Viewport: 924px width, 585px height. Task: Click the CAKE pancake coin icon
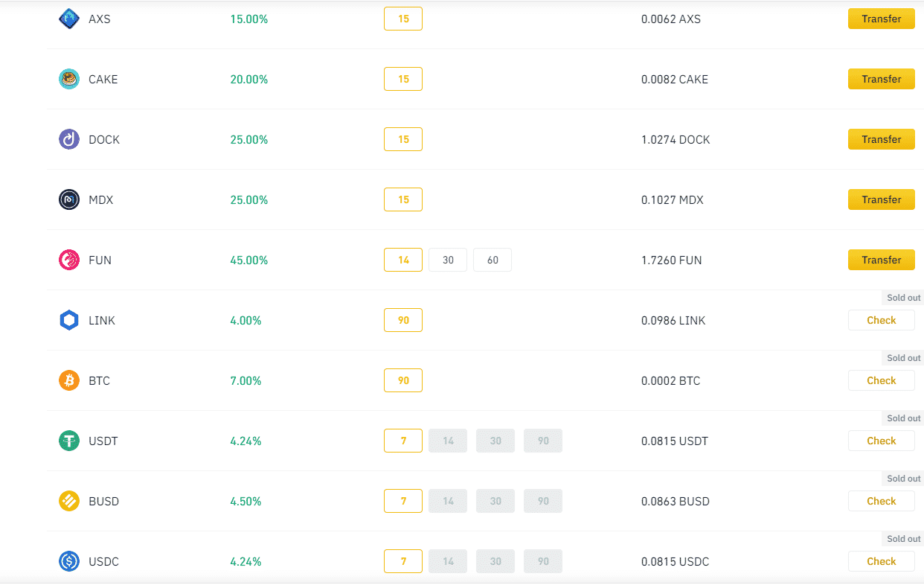tap(69, 79)
